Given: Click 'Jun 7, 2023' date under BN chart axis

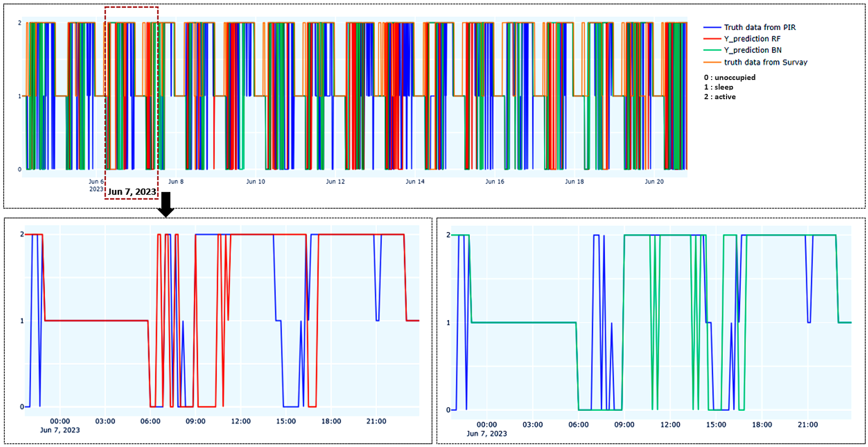Looking at the screenshot, I should click(x=487, y=434).
